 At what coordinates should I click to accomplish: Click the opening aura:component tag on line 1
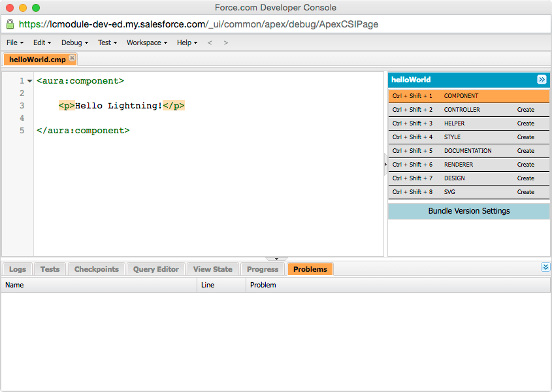tap(80, 81)
